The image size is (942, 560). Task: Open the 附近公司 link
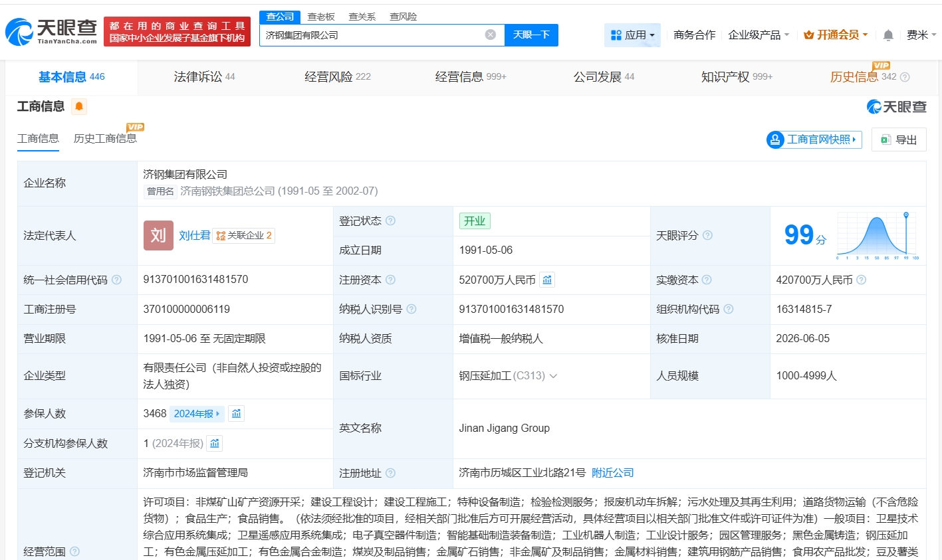click(612, 473)
